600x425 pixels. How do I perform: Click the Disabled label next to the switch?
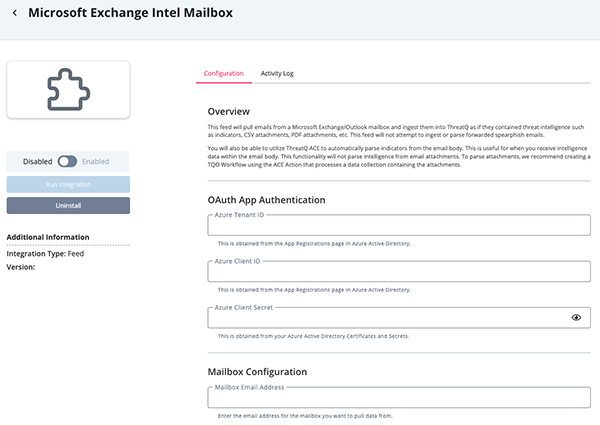(38, 161)
